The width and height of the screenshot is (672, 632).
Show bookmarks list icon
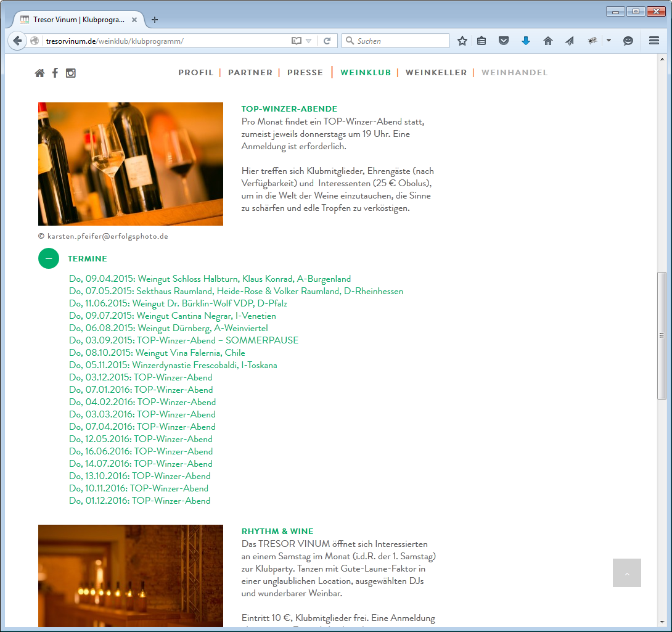(481, 41)
